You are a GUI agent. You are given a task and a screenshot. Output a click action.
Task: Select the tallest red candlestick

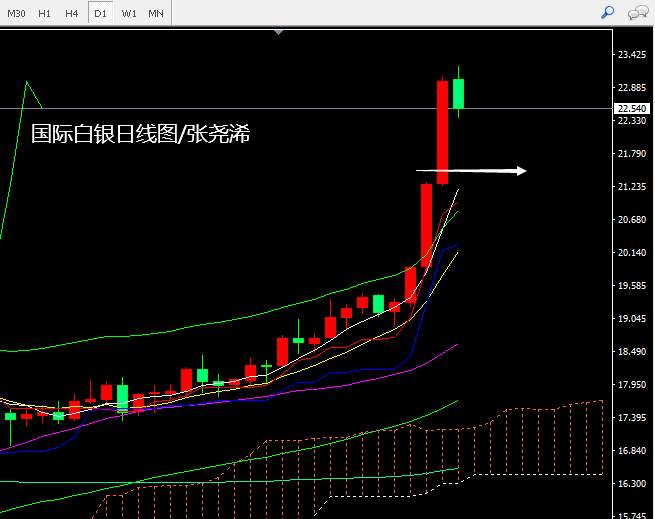coord(442,132)
